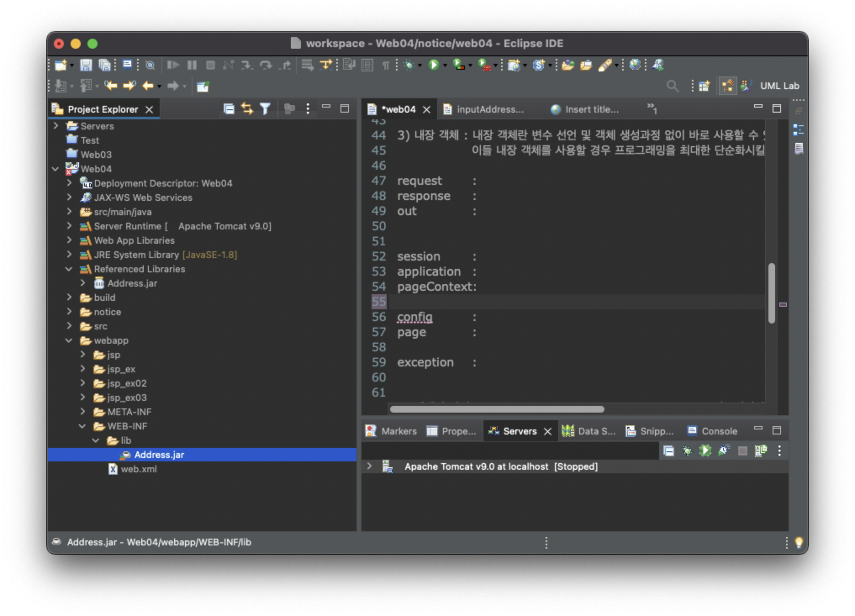Image resolution: width=855 pixels, height=616 pixels.
Task: Toggle Show Whitespace Characters pilcrow icon
Action: coord(385,65)
